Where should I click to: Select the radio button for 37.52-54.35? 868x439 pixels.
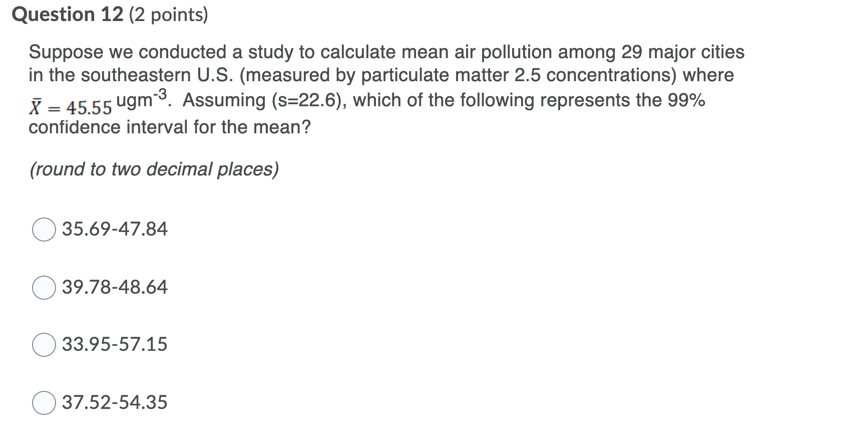point(44,402)
